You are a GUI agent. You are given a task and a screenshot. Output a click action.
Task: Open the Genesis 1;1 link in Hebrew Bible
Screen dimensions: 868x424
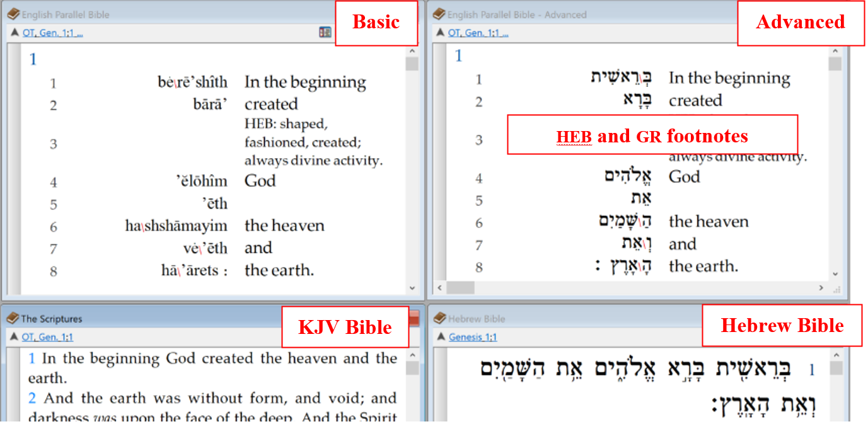point(473,337)
